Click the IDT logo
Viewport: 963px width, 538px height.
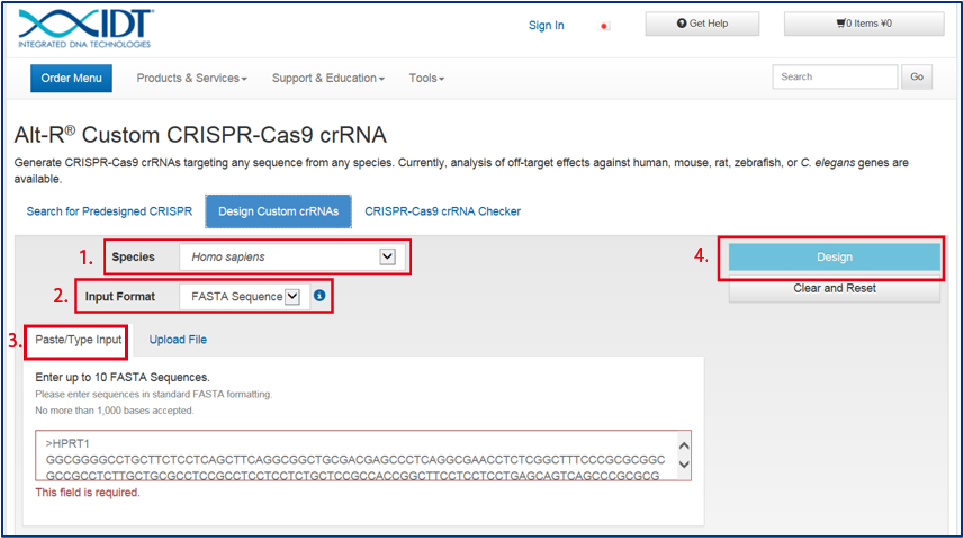[x=85, y=29]
